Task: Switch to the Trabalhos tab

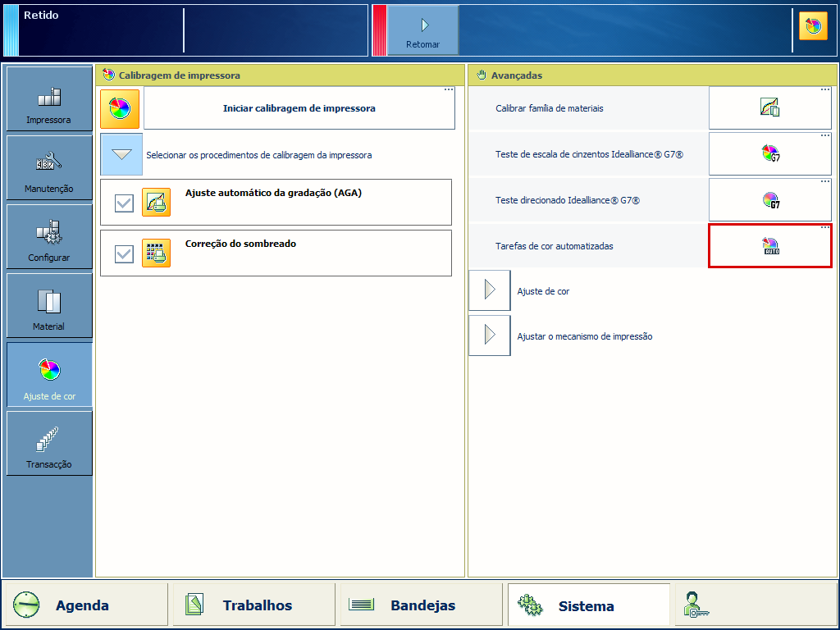Action: pyautogui.click(x=254, y=605)
